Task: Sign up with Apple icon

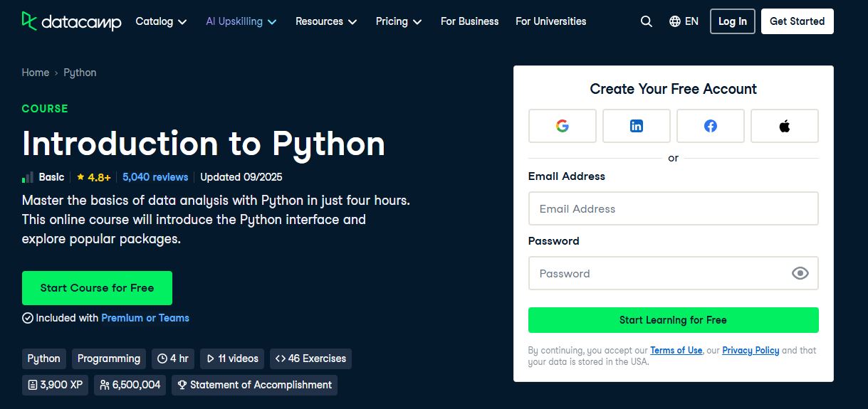Action: [x=784, y=126]
